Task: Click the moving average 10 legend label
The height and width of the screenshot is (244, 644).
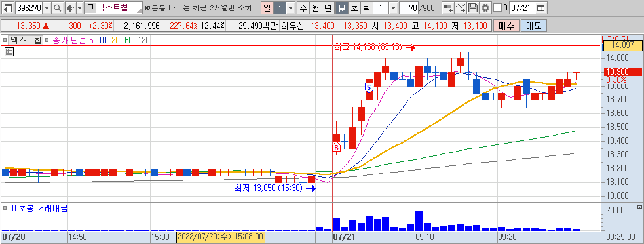Action: [x=102, y=40]
